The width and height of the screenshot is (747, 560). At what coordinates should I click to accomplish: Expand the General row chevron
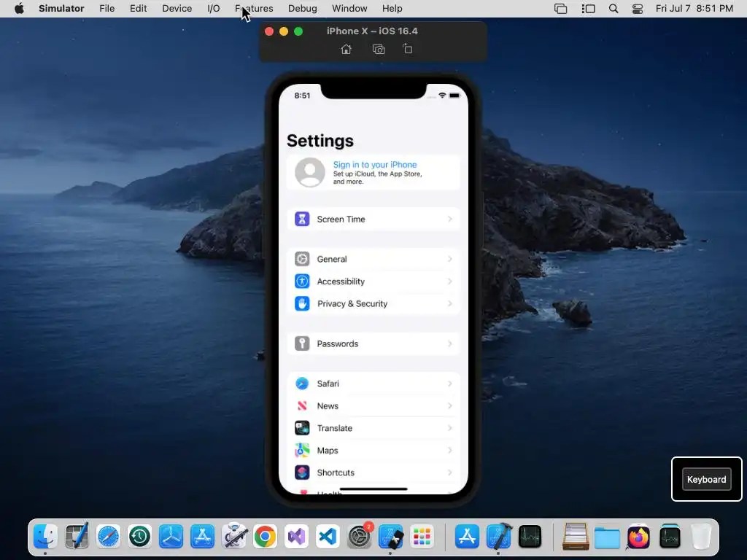click(x=449, y=259)
